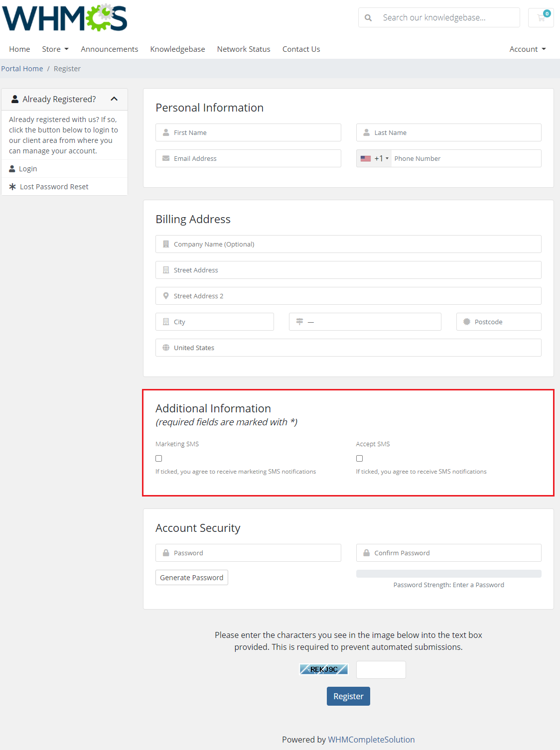The image size is (560, 750).
Task: Tick the Marketing SMS checkbox
Action: pyautogui.click(x=159, y=458)
